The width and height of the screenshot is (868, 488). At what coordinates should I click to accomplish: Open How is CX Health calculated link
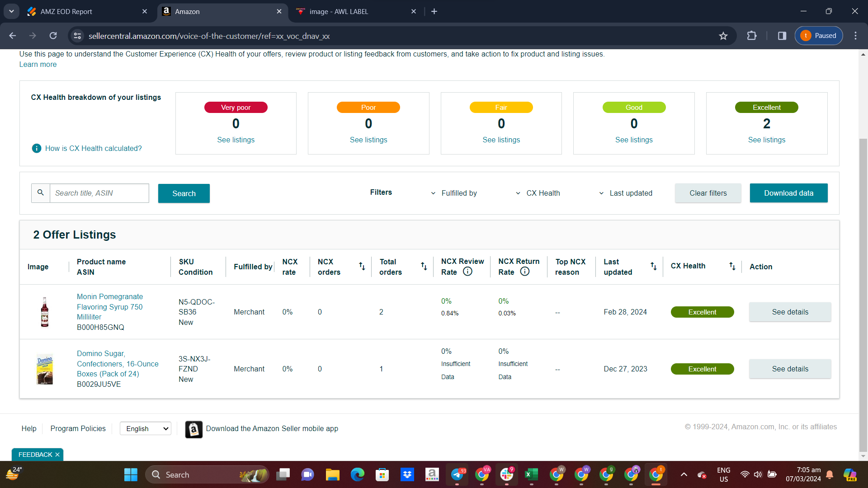[x=94, y=148]
